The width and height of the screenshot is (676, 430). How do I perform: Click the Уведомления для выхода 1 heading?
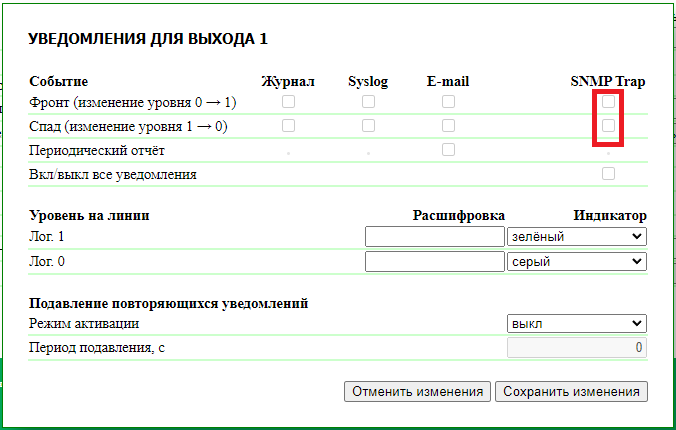148,39
